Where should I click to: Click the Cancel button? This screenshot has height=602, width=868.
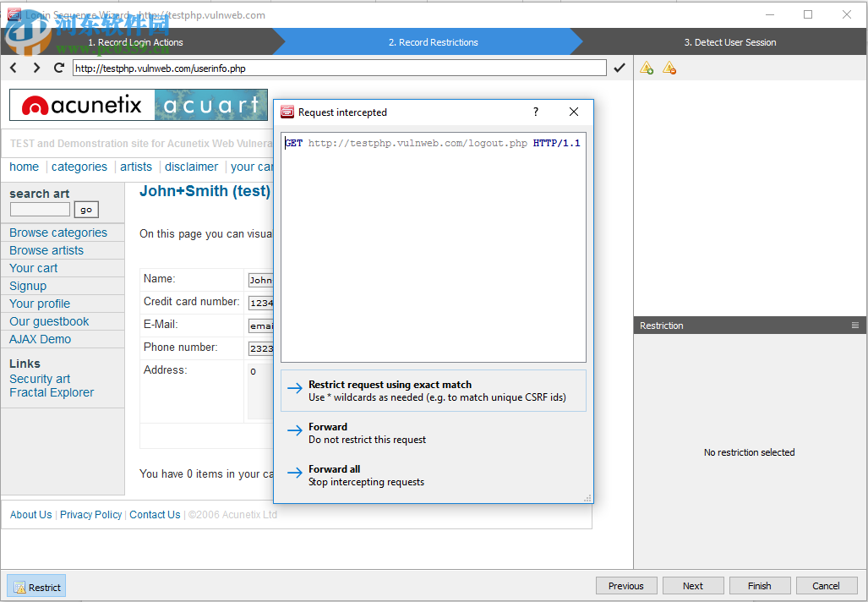click(826, 586)
